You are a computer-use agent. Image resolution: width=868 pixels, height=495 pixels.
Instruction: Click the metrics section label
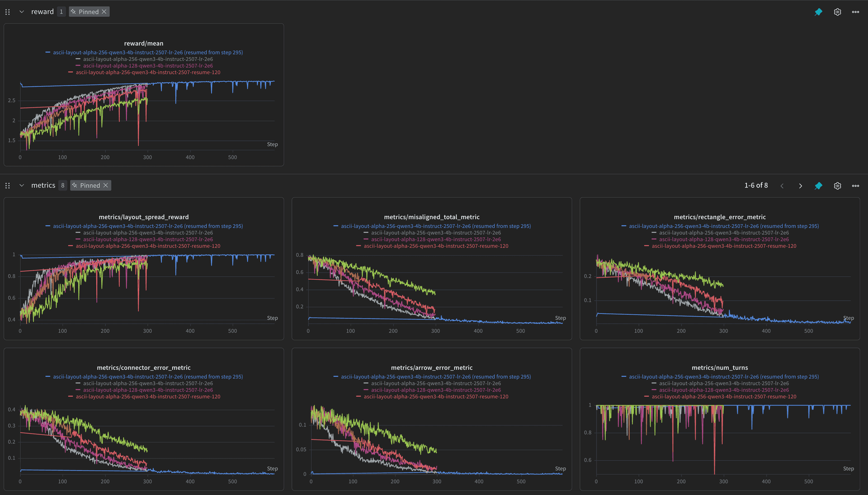point(43,186)
